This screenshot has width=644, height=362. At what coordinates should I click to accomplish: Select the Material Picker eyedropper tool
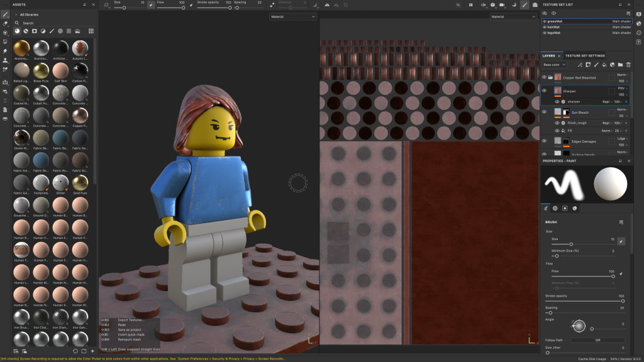[x=5, y=69]
